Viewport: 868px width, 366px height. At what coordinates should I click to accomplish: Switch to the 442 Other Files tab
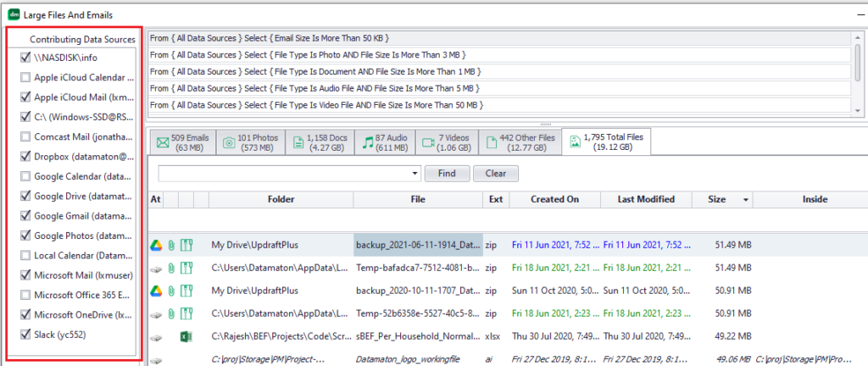(x=520, y=142)
